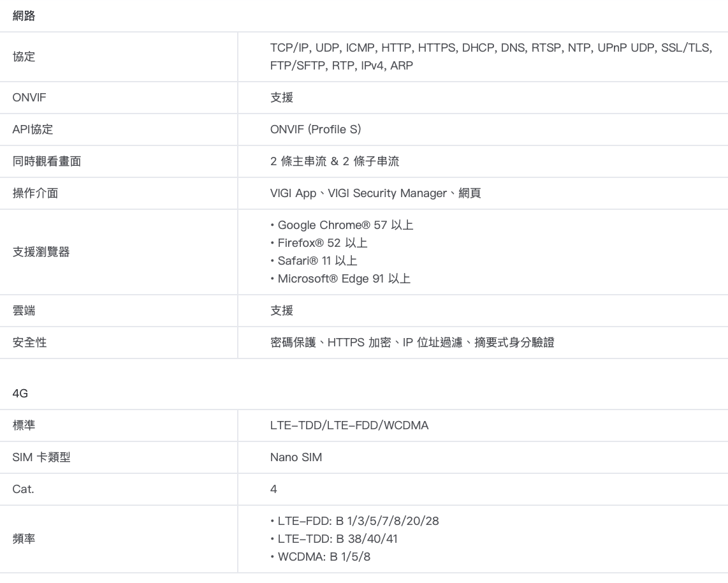The image size is (728, 583).
Task: Click the Google Chrome 57 以上 line
Action: pos(342,225)
